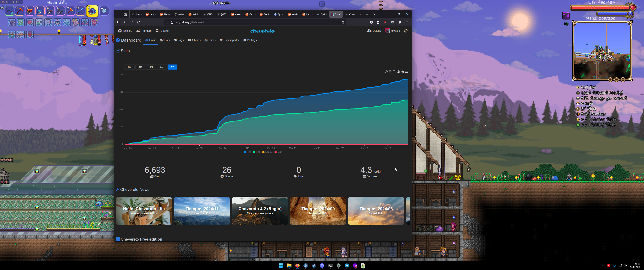Select the 6M time range
This screenshot has width=644, height=270.
[162, 67]
